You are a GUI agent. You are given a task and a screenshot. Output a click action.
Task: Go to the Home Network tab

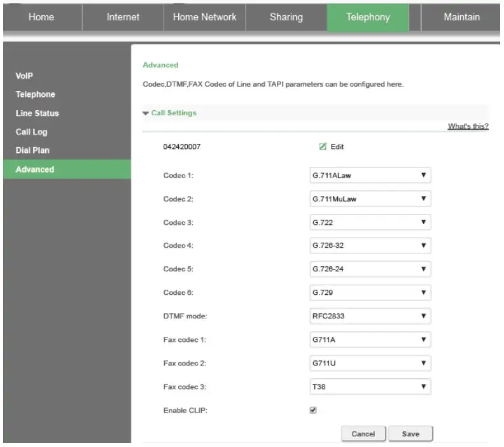coord(204,17)
